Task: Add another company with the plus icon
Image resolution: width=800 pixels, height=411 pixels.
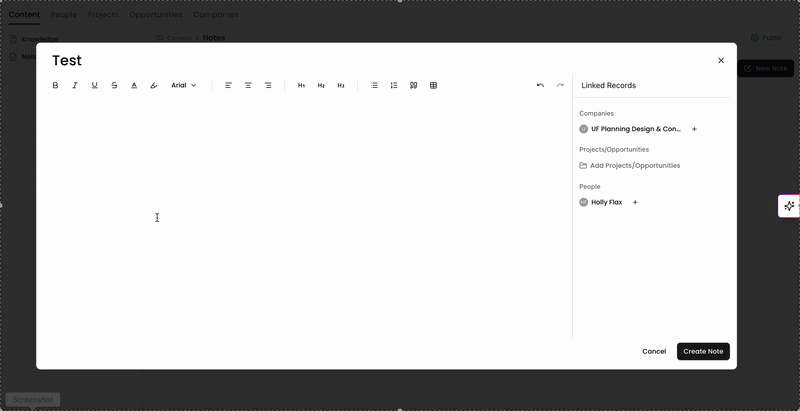Action: [694, 129]
